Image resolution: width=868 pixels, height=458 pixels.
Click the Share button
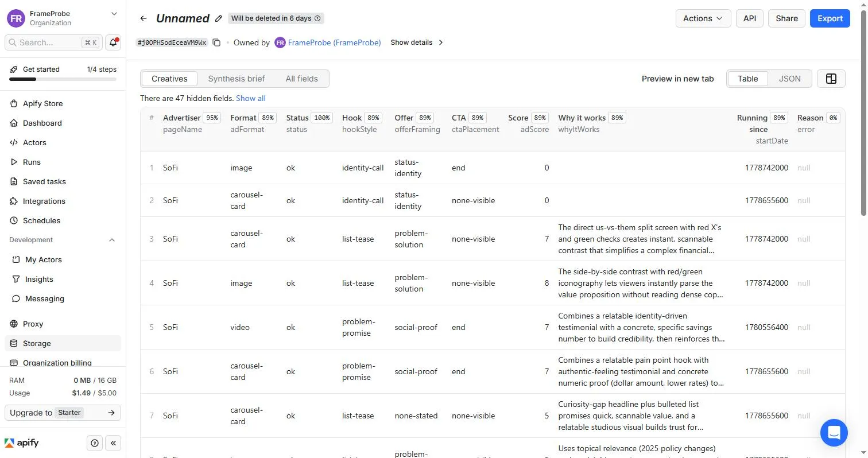click(x=786, y=18)
